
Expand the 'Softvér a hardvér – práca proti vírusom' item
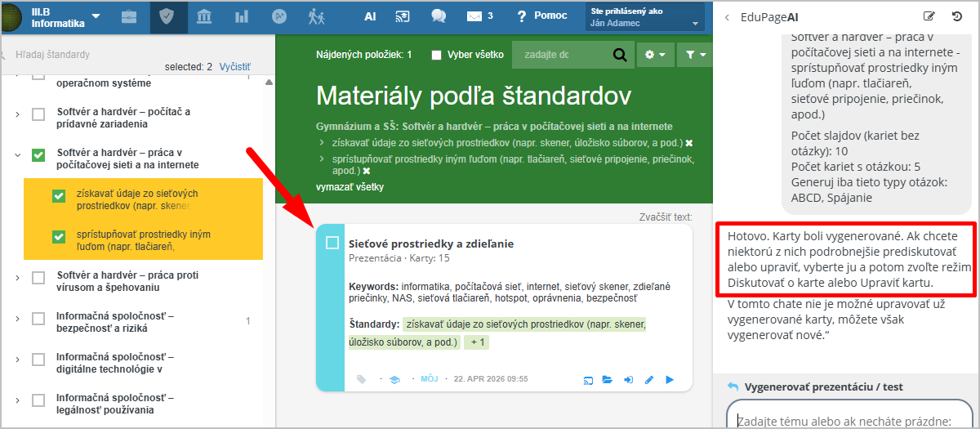(17, 279)
